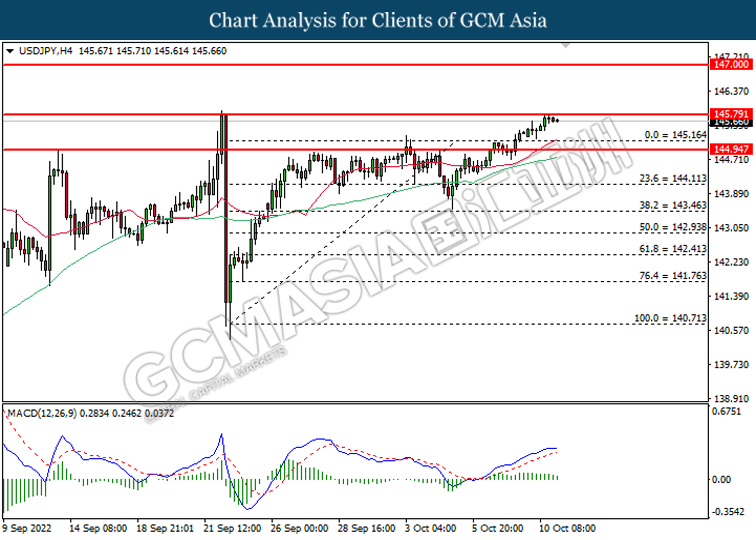The height and width of the screenshot is (540, 756).
Task: Click the 21 Sep 12:00 time label
Action: (x=232, y=528)
